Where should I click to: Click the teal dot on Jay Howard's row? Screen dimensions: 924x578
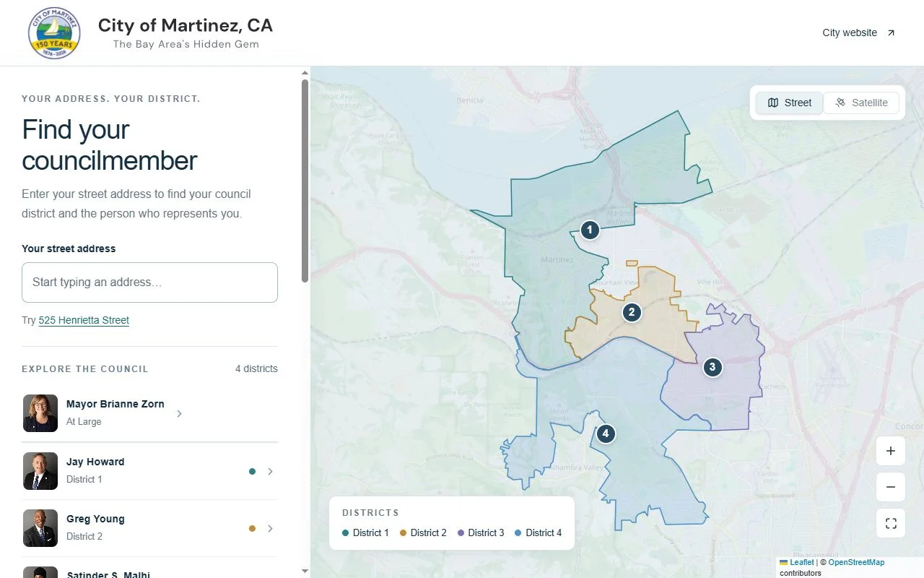tap(252, 471)
